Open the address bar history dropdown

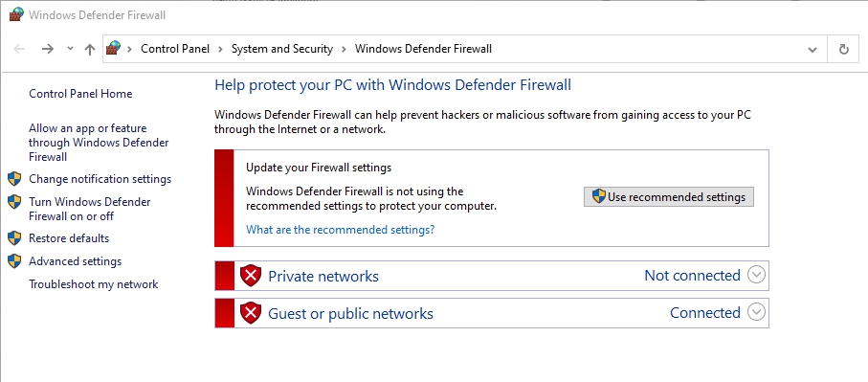click(812, 49)
